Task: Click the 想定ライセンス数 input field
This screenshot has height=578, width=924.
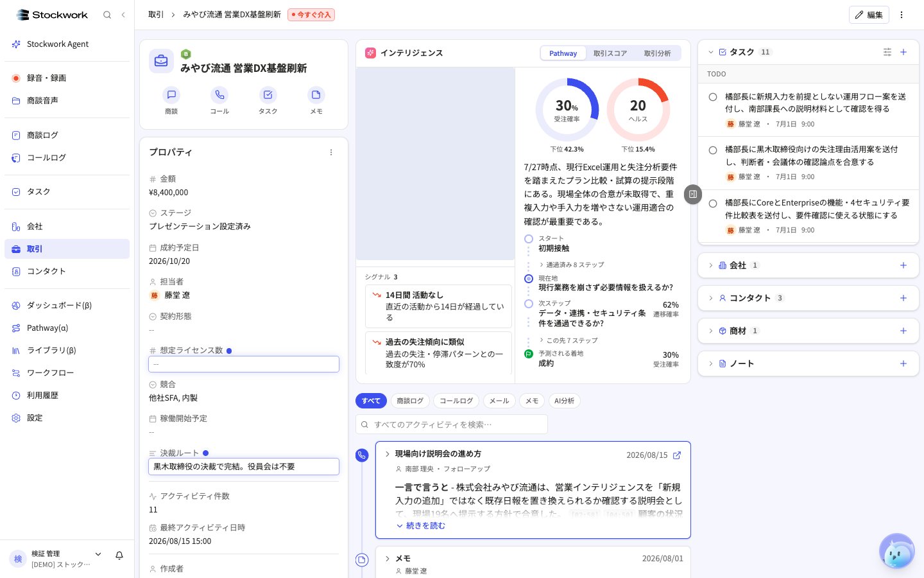Action: (244, 364)
